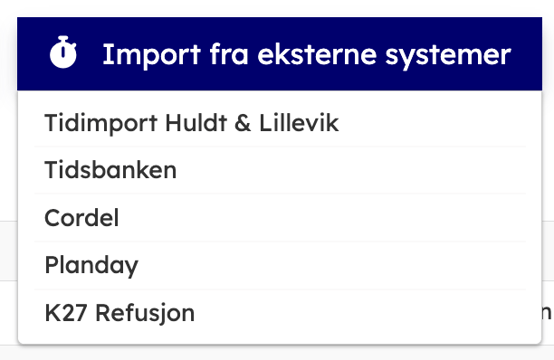The height and width of the screenshot is (360, 554).
Task: Click the white timer icon beside Import
Action: [x=63, y=52]
